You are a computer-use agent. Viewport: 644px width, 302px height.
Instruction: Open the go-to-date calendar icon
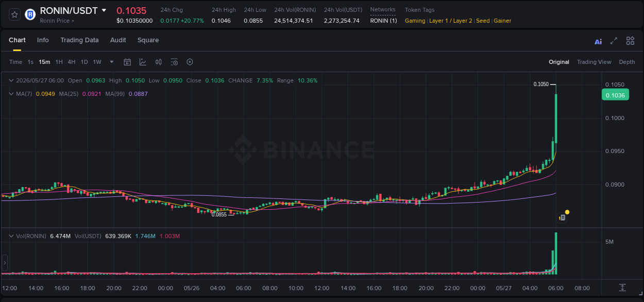coord(127,62)
